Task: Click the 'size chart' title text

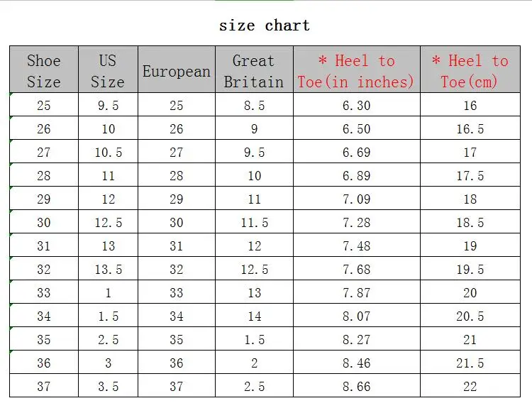Action: (x=265, y=26)
